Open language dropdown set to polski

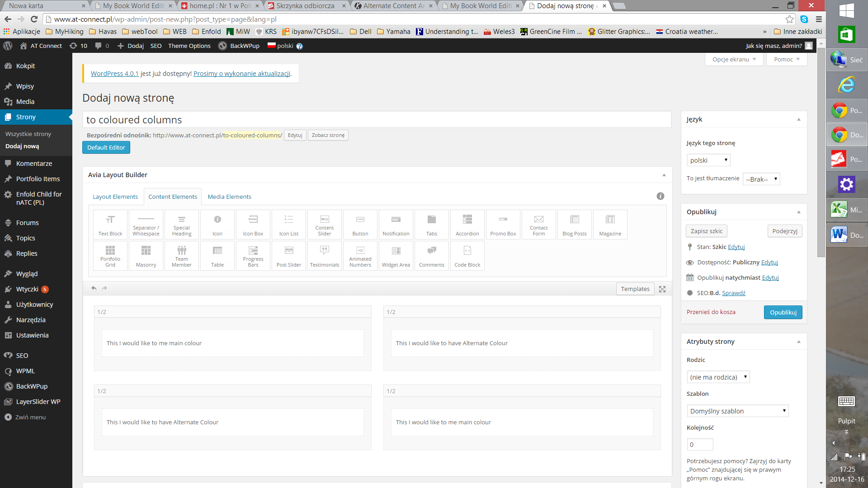tap(708, 160)
